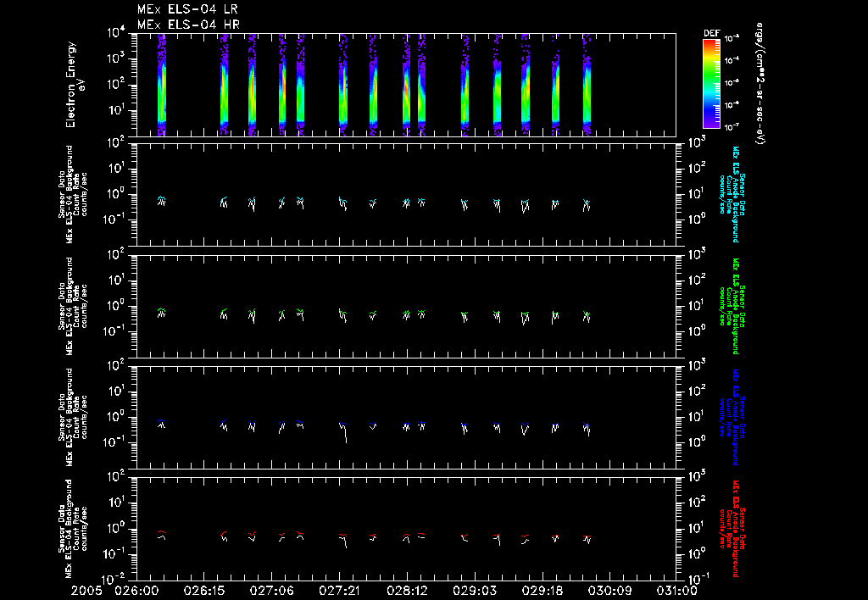Click the cyan 'Sensor Data' legend on the right
This screenshot has width=868, height=600.
[732, 194]
